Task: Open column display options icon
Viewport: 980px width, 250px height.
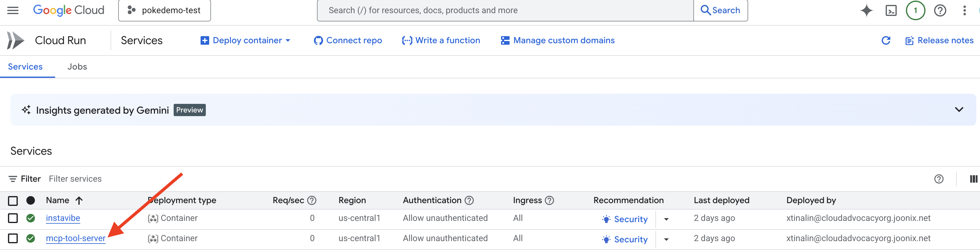Action: click(974, 179)
